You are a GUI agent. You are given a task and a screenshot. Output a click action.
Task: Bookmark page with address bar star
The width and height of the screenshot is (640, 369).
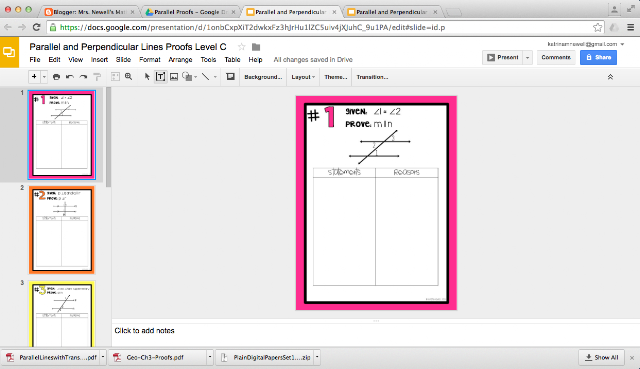point(598,27)
